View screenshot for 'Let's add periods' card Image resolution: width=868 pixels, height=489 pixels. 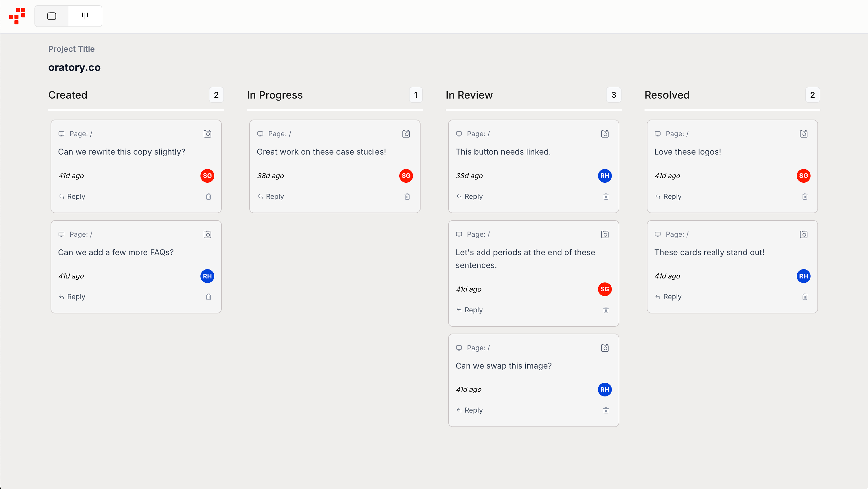(605, 234)
